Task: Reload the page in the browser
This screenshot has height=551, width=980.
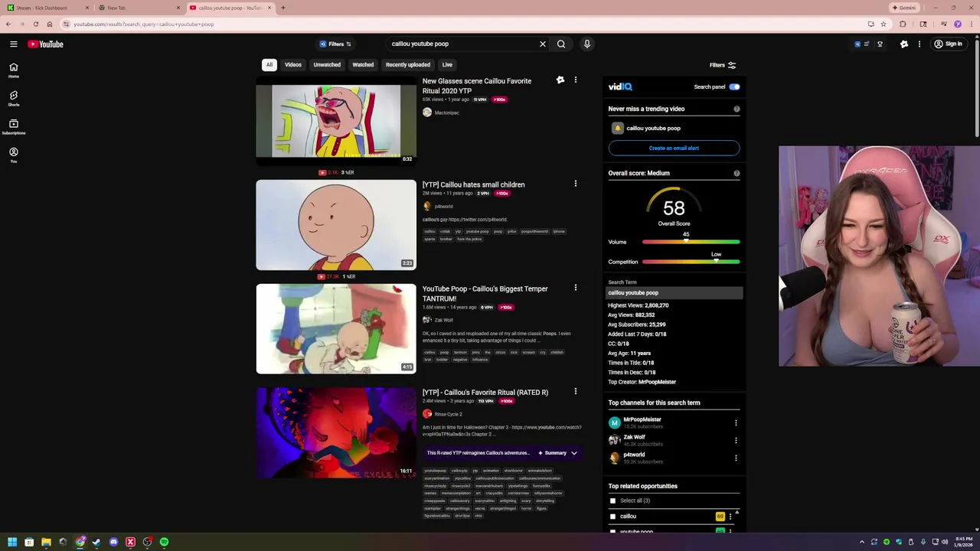Action: pos(35,24)
